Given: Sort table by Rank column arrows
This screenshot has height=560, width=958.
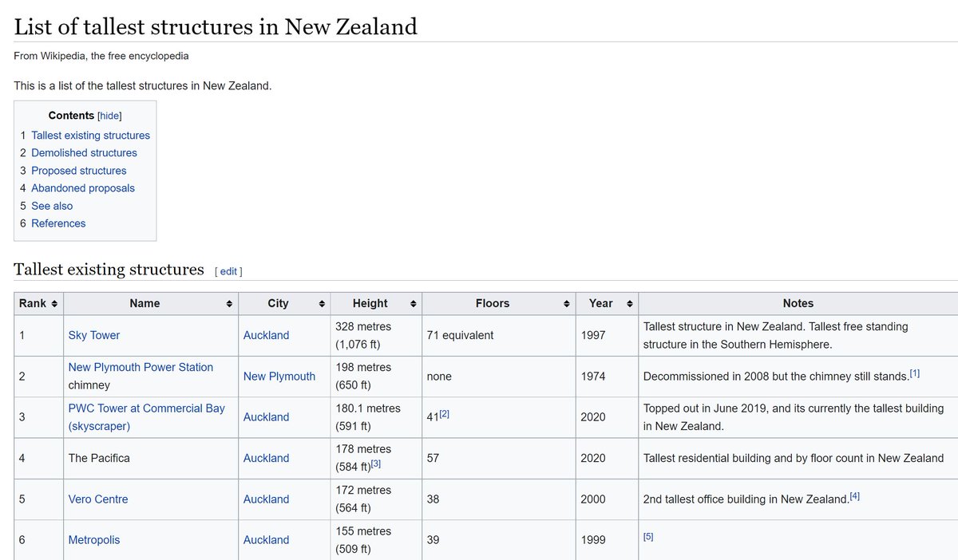Looking at the screenshot, I should 54,304.
